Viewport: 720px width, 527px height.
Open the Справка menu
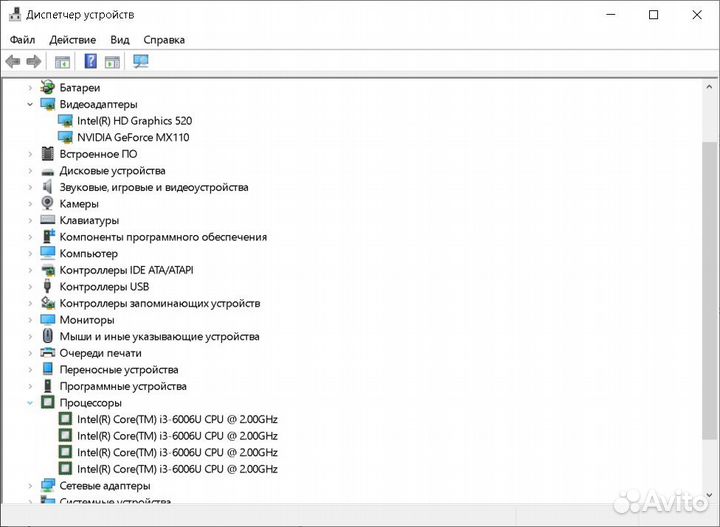pos(164,40)
